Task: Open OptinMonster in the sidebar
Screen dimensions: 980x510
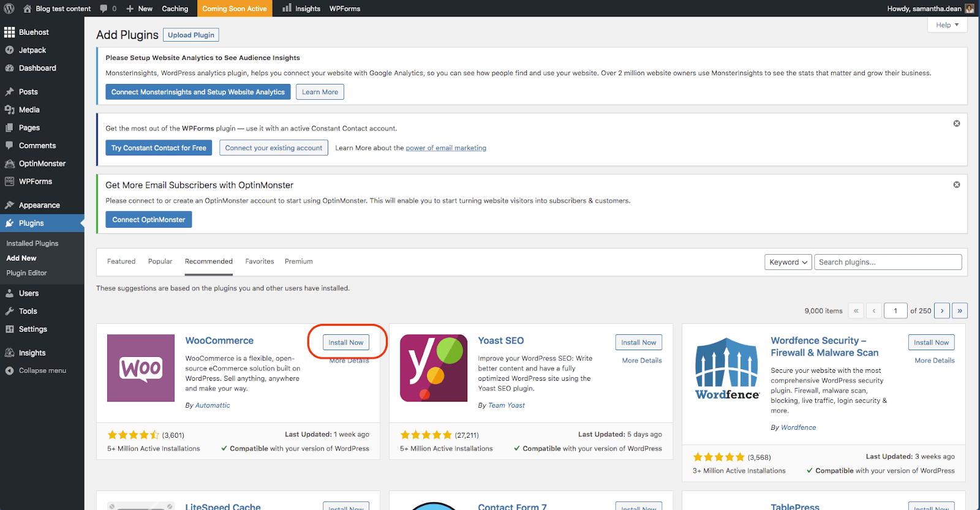Action: 42,163
